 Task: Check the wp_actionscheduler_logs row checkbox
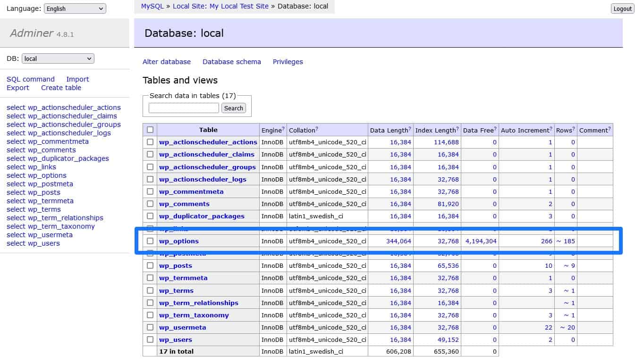[150, 179]
